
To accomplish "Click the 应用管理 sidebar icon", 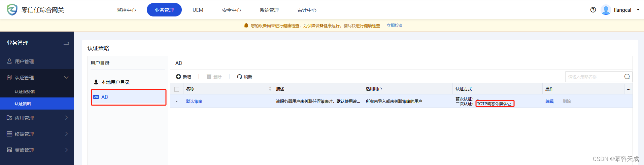I will click(x=9, y=118).
